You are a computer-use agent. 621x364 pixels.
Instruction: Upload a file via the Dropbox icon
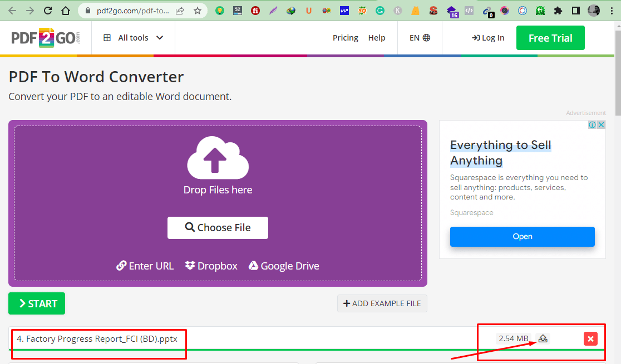click(x=189, y=266)
